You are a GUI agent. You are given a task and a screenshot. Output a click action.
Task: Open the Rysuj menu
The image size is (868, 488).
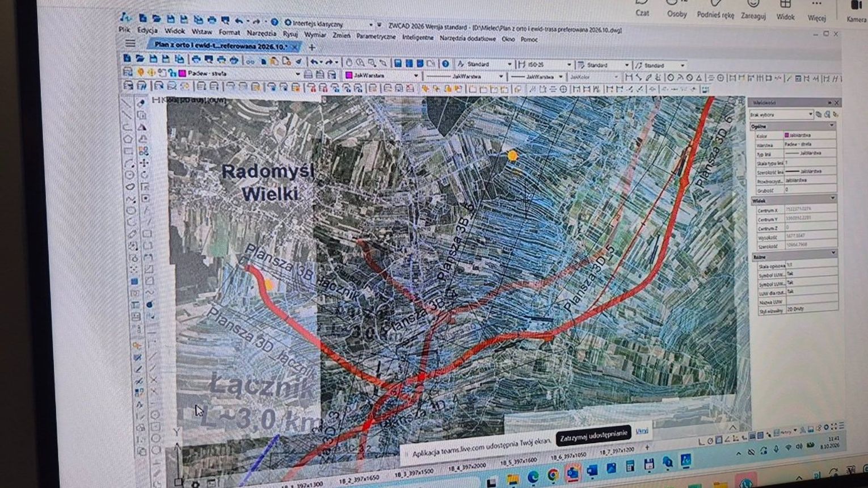click(290, 34)
